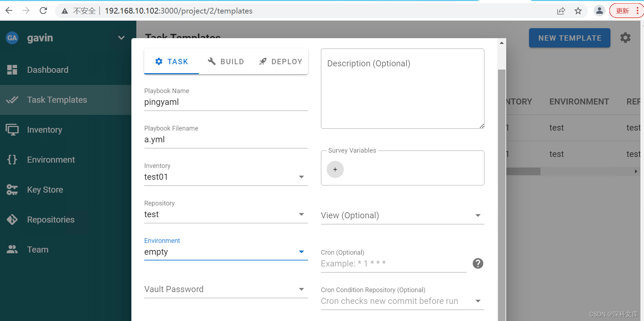The image size is (644, 321).
Task: Open the View (Optional) dropdown
Action: pyautogui.click(x=403, y=215)
